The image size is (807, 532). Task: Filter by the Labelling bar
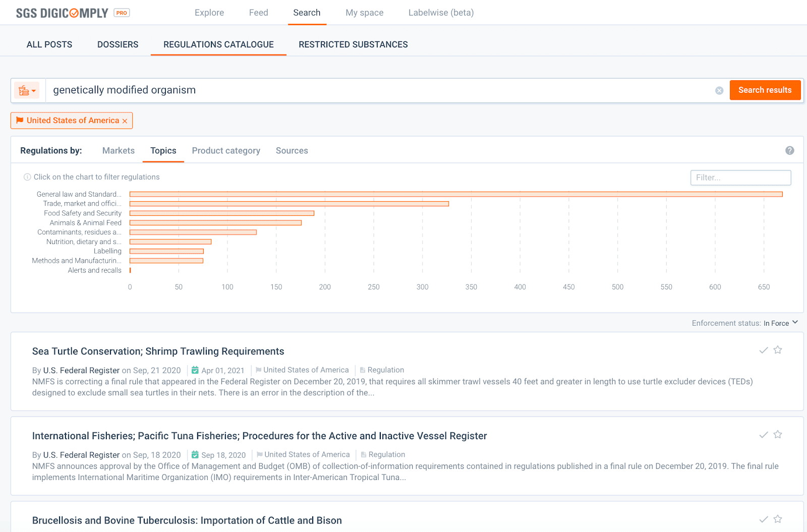pos(166,251)
